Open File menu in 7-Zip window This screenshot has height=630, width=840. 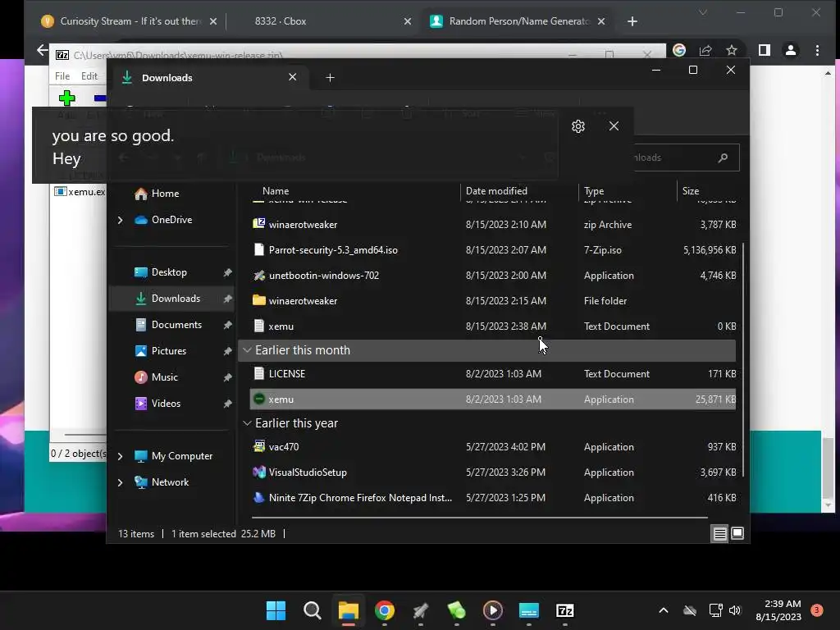click(x=62, y=76)
